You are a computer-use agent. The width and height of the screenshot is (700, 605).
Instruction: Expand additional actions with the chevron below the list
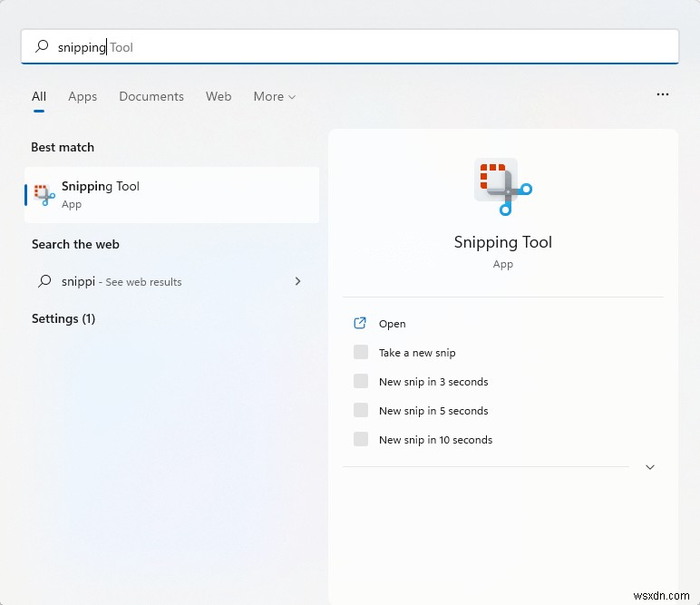tap(650, 467)
